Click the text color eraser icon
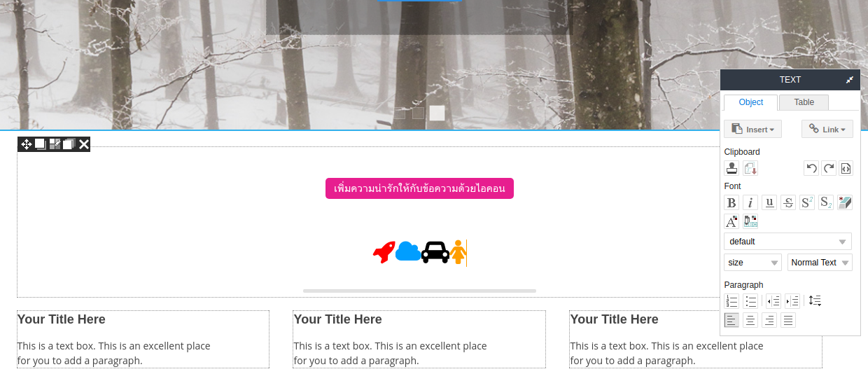Viewport: 868px width, 381px height. pyautogui.click(x=845, y=202)
